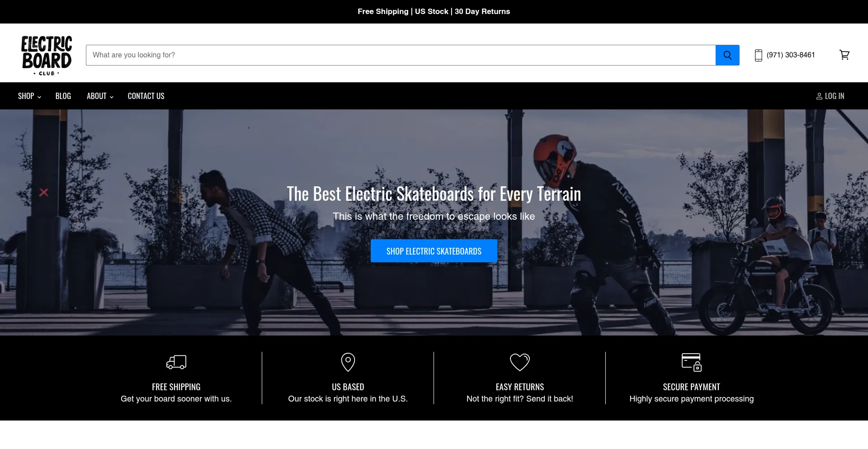Viewport: 868px width, 449px height.
Task: Expand the About dropdown menu
Action: [100, 96]
